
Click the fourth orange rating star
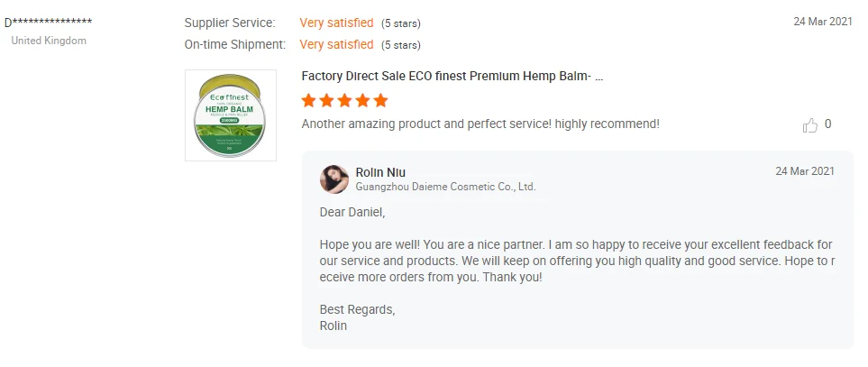(362, 100)
